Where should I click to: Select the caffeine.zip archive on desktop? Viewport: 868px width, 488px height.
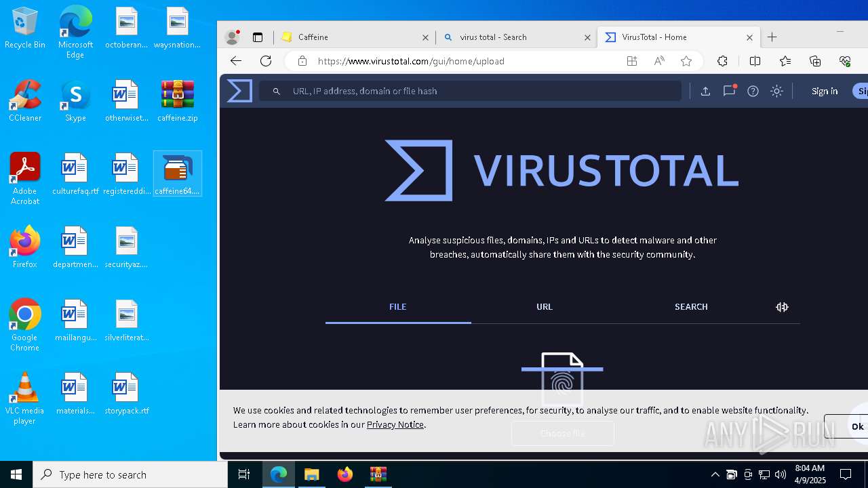coord(177,101)
